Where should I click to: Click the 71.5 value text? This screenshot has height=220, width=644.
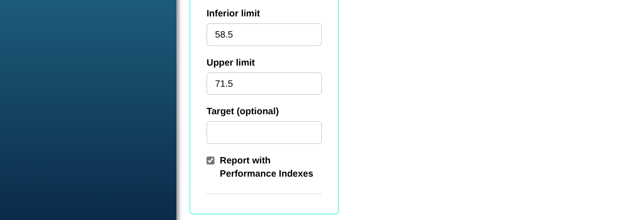click(224, 84)
